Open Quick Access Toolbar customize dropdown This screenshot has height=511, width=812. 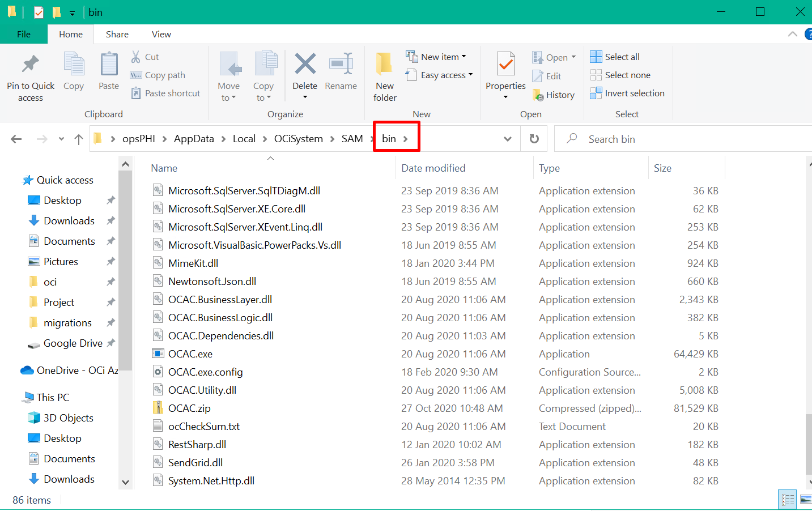click(x=72, y=12)
